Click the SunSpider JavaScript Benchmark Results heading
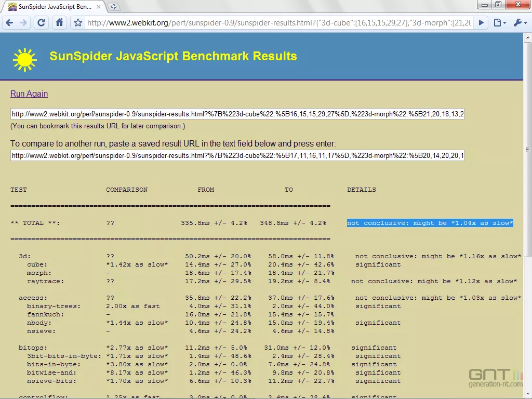Viewport: 532px width, 399px height. [x=173, y=56]
